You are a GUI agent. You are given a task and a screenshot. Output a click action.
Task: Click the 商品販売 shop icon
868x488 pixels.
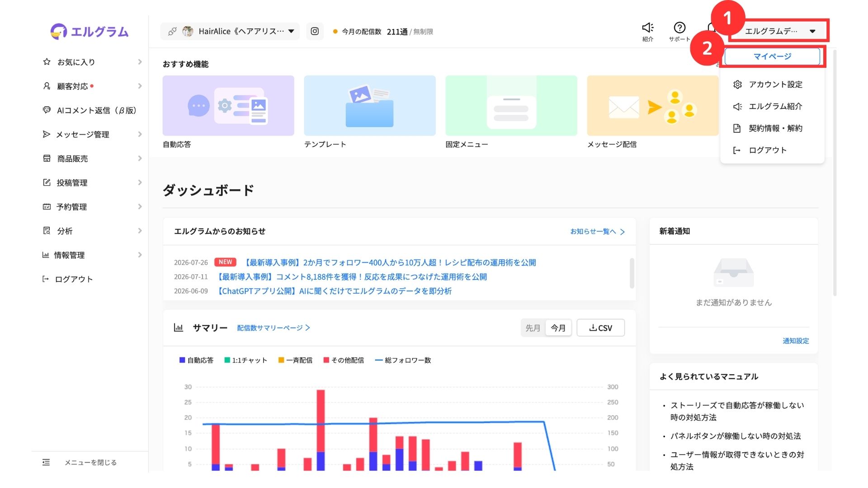coord(47,158)
